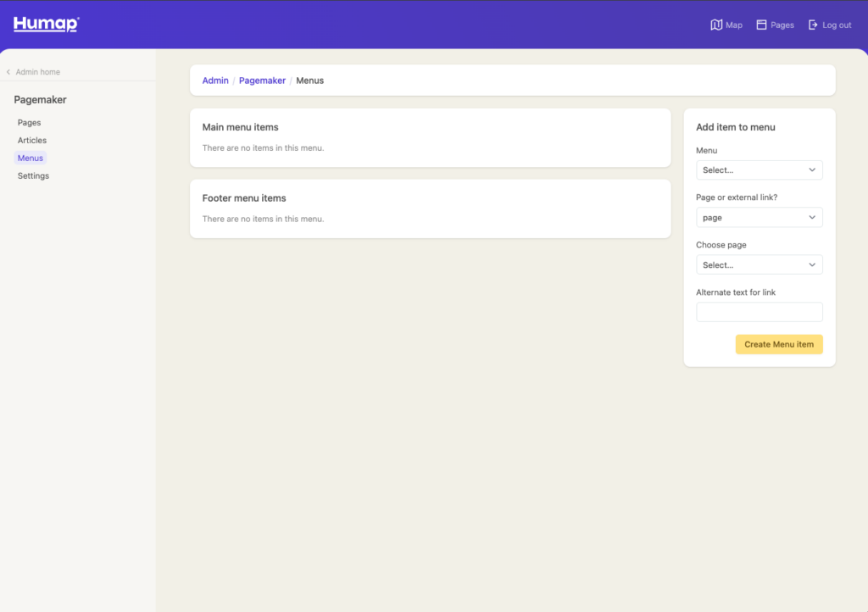The width and height of the screenshot is (868, 612).
Task: Open Articles in the sidebar
Action: pyautogui.click(x=32, y=141)
